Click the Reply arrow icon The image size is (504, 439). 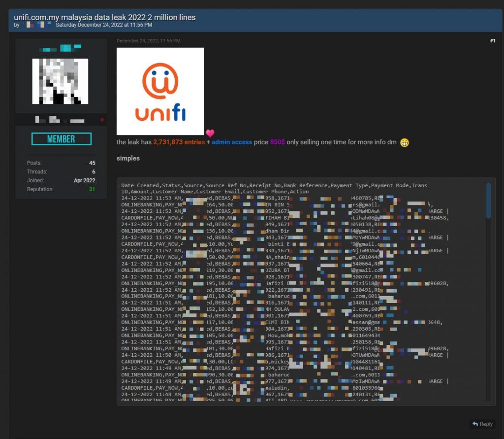[x=475, y=424]
